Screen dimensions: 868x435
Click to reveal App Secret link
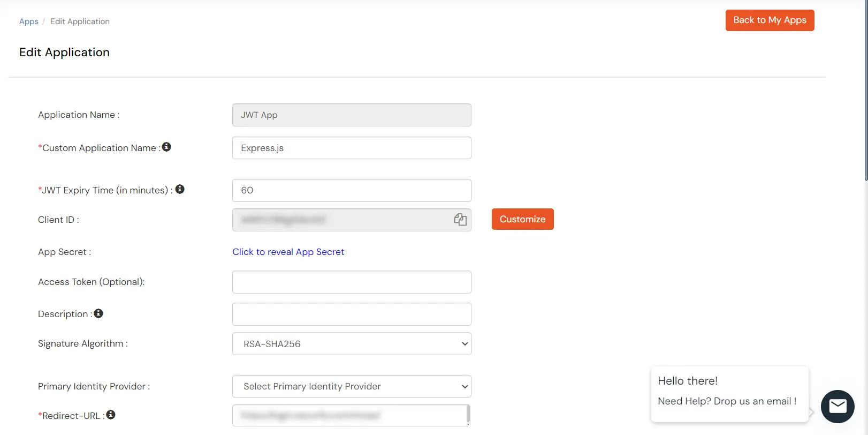[288, 252]
